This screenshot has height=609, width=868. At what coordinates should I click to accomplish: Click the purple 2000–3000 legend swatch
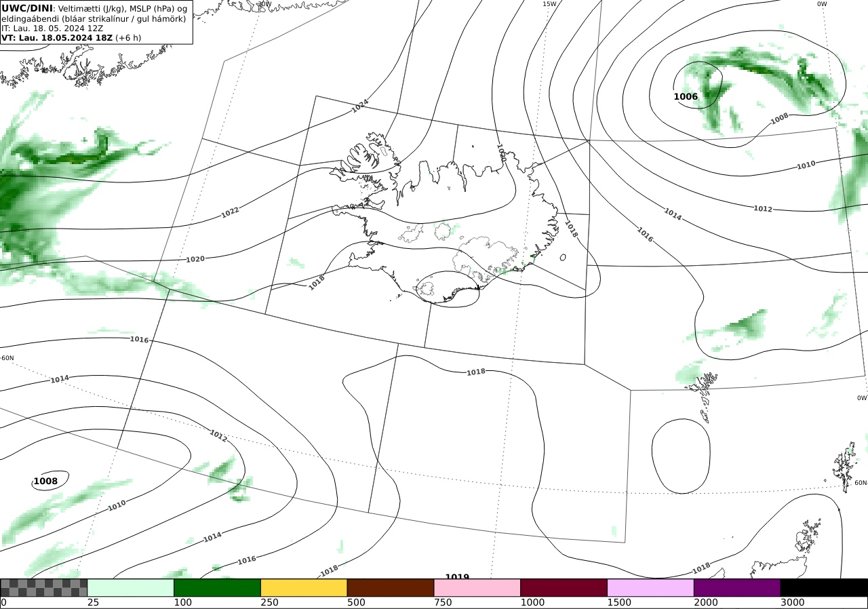[x=737, y=587]
